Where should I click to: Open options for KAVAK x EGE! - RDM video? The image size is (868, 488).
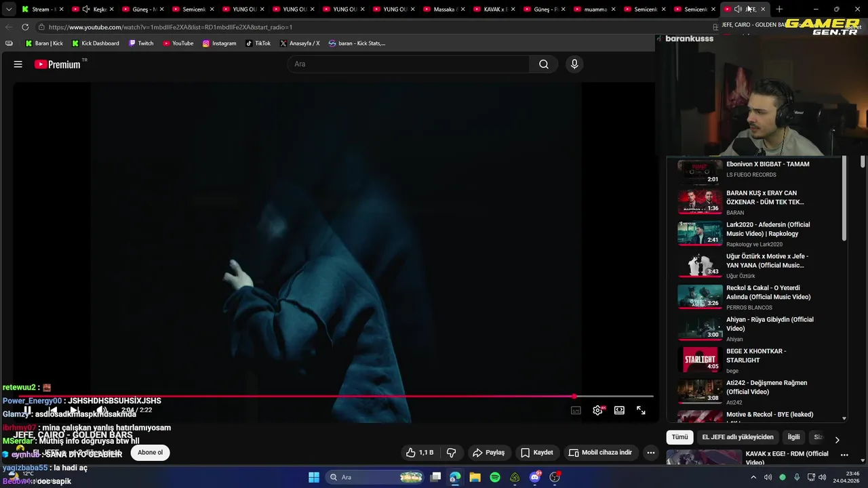click(844, 455)
